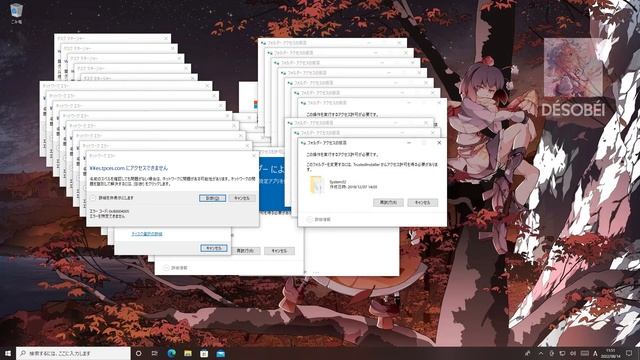
Task: Click the System32 folder icon in access dialog
Action: [316, 184]
